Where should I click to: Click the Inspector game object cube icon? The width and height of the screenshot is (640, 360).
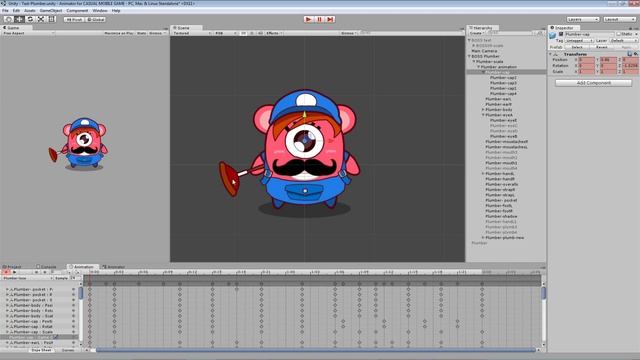(553, 36)
